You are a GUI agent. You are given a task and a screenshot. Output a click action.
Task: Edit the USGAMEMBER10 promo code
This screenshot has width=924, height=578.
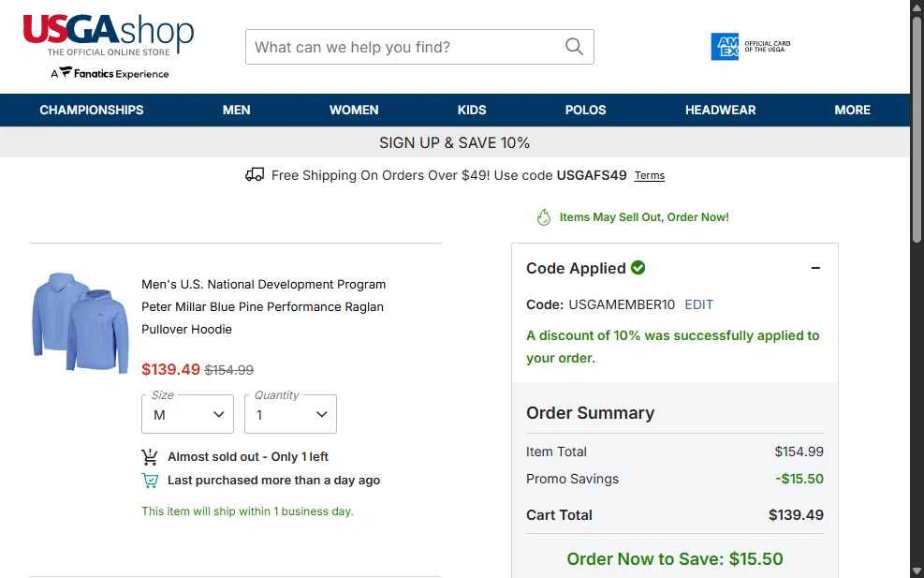pos(699,304)
